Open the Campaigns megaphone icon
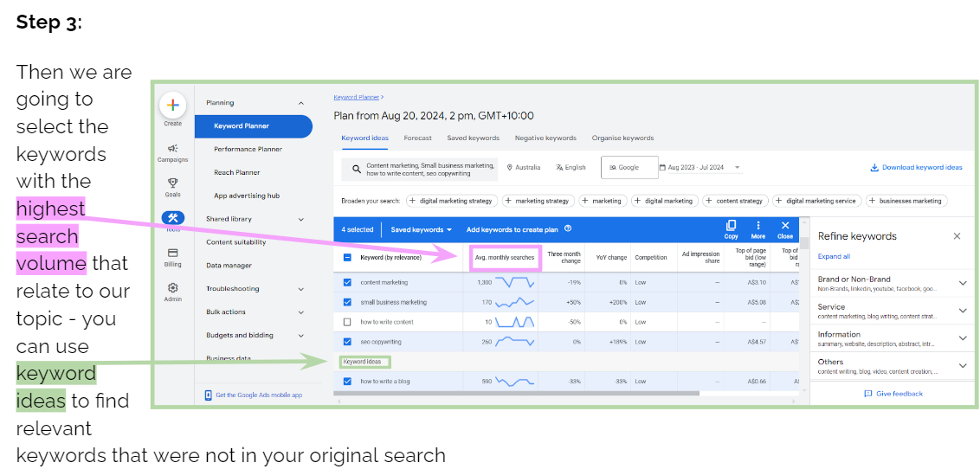The height and width of the screenshot is (469, 980). (x=172, y=149)
